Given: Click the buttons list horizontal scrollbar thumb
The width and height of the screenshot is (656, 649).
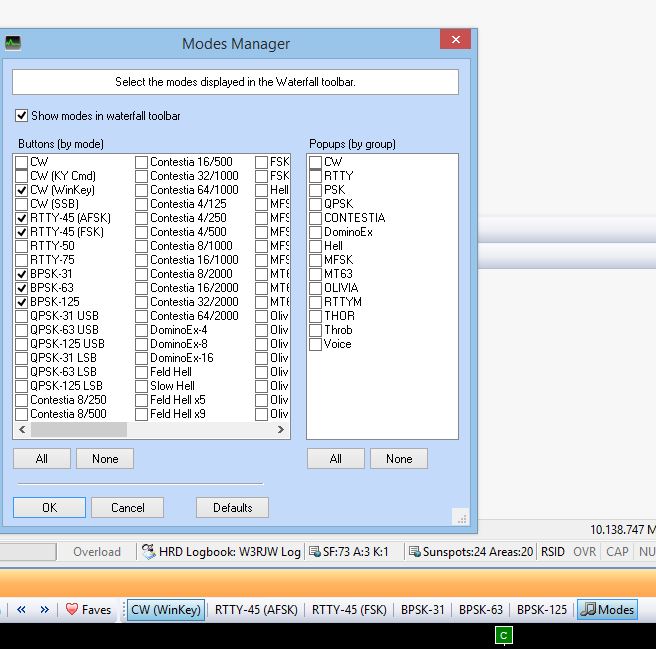Looking at the screenshot, I should (79, 429).
